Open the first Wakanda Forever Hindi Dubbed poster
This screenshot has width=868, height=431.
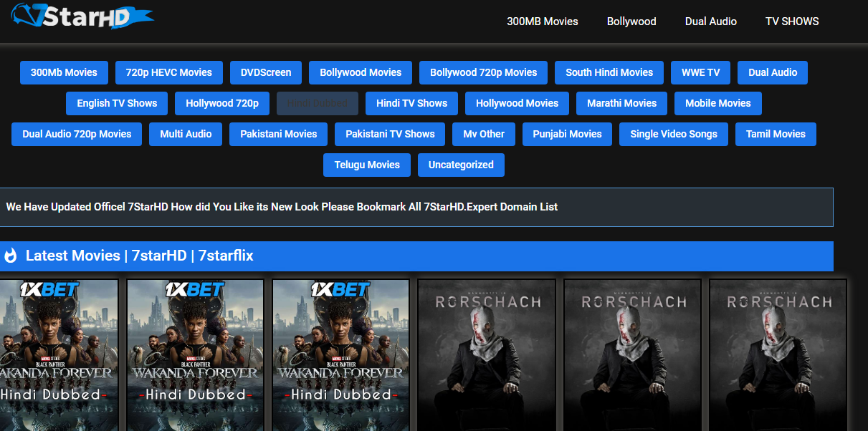click(x=59, y=355)
